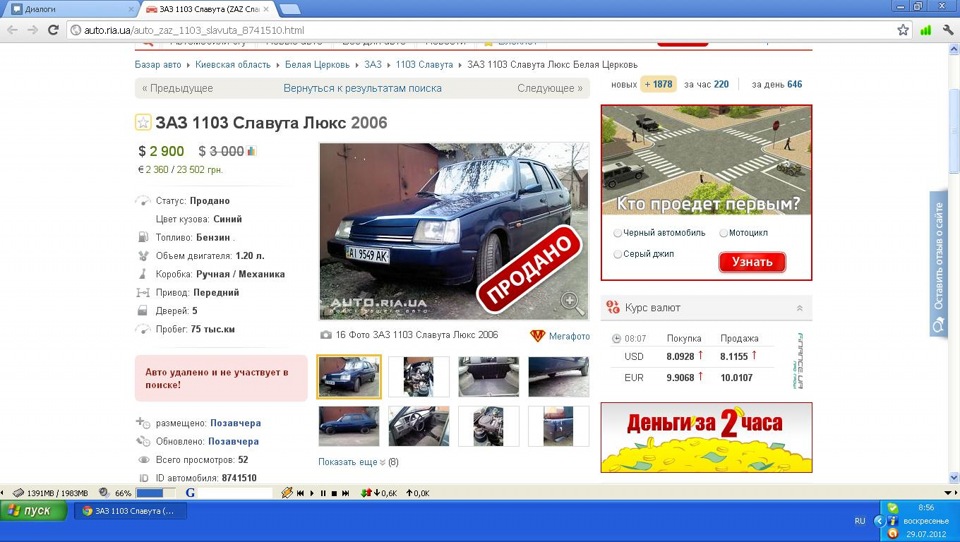This screenshot has width=960, height=542.
Task: Open the пуск Start menu
Action: pyautogui.click(x=33, y=510)
